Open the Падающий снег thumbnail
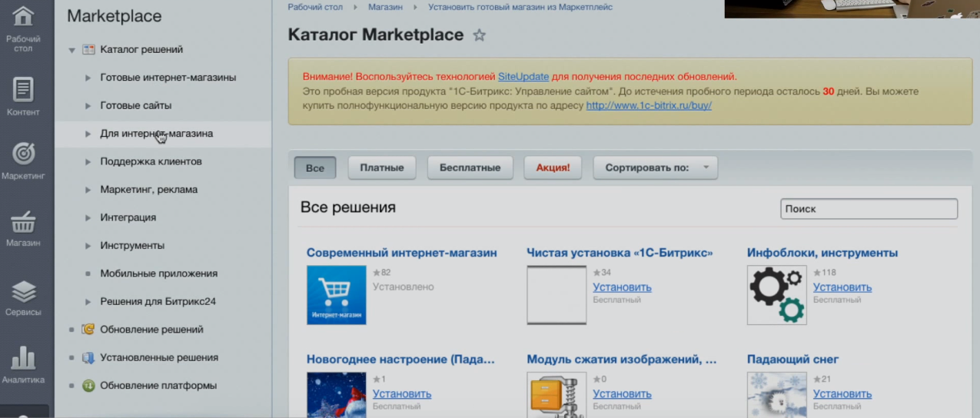980x418 pixels. click(x=777, y=395)
